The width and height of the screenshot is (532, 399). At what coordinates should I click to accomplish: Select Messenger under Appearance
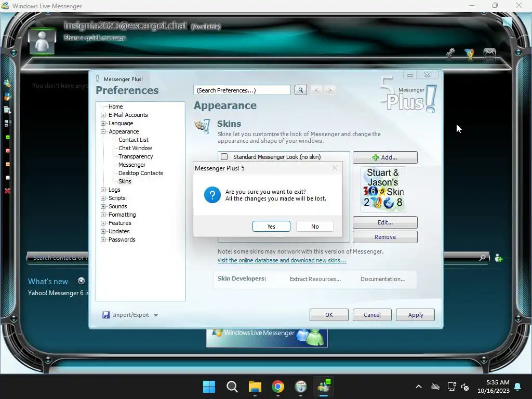click(131, 165)
